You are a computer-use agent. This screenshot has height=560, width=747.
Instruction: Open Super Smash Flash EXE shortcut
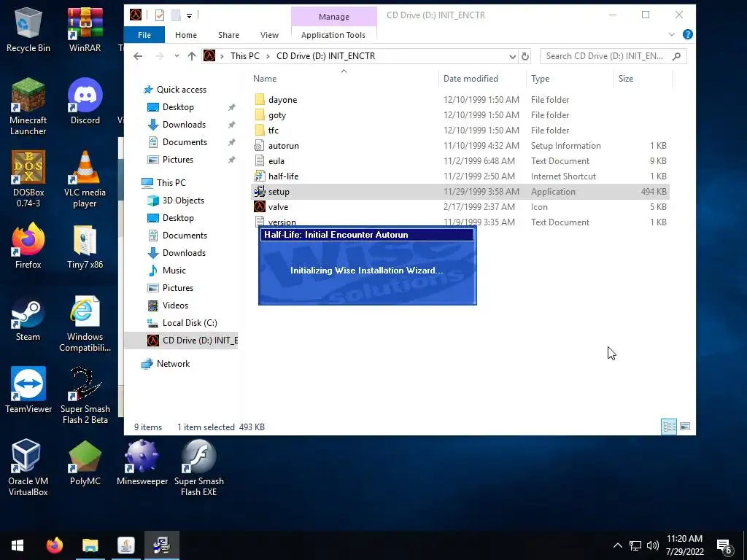point(198,467)
